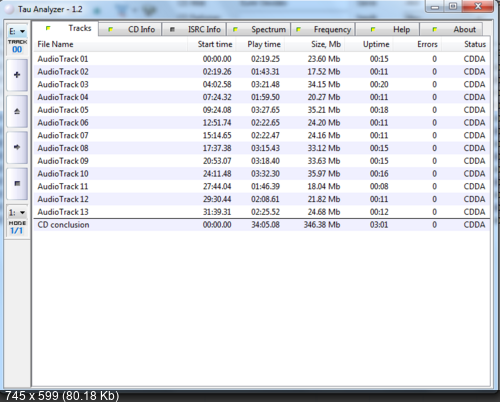Click the plus add button in sidebar
The image size is (500, 402).
tap(17, 75)
